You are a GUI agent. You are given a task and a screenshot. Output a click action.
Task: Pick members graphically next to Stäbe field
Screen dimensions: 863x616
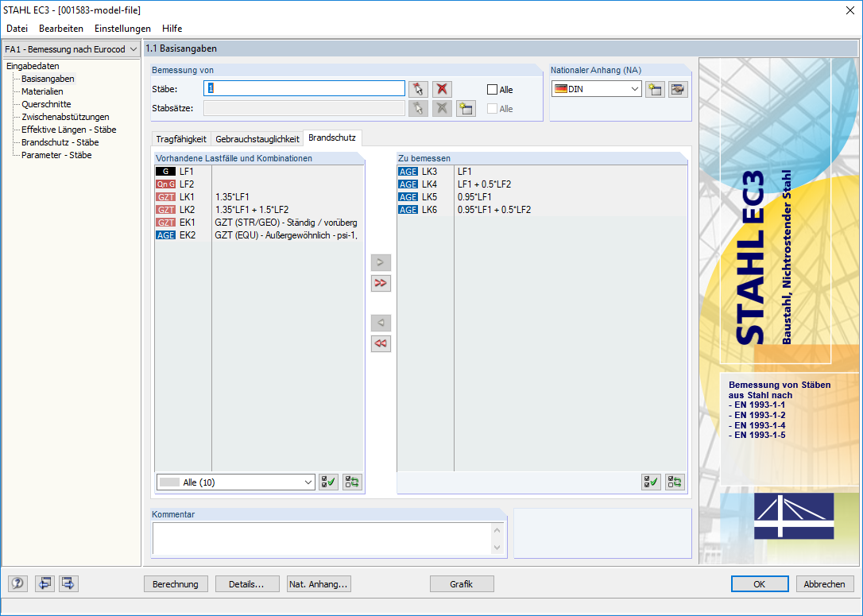tap(418, 89)
